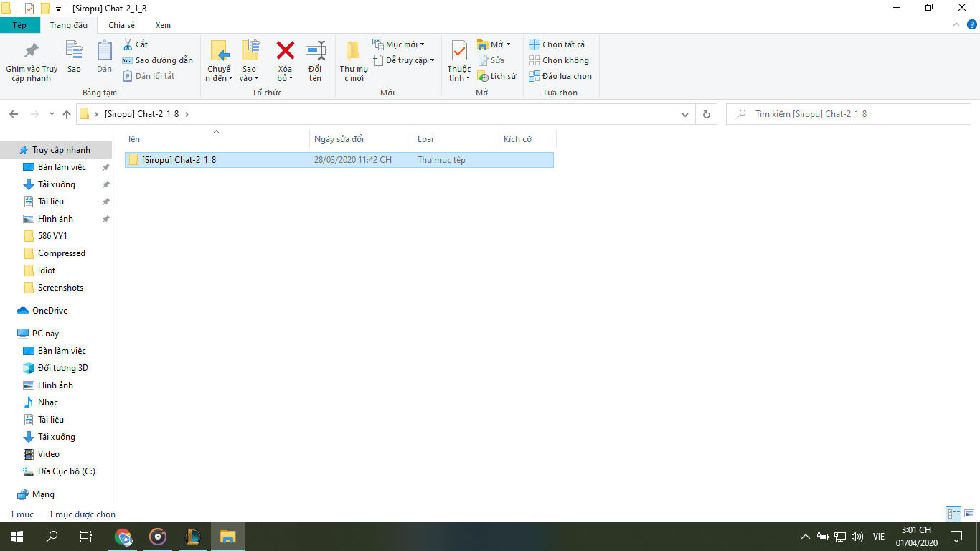
Task: Switch to large icons view in status bar
Action: click(969, 514)
